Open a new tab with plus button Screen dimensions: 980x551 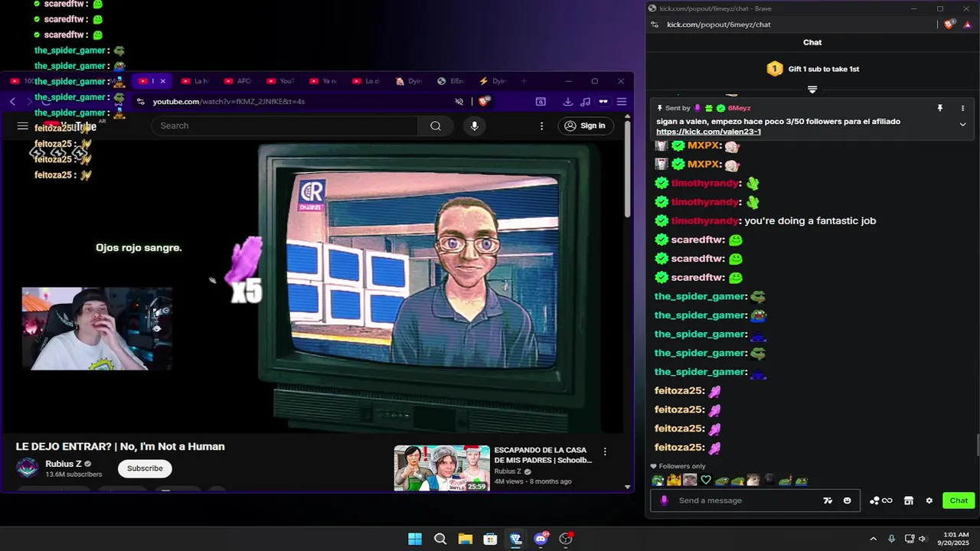click(x=524, y=81)
